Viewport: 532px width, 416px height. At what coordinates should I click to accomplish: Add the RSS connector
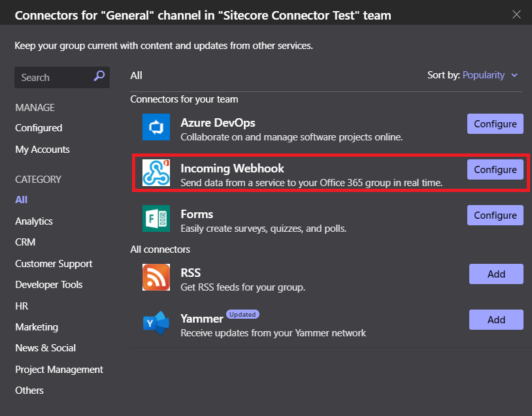(x=496, y=274)
